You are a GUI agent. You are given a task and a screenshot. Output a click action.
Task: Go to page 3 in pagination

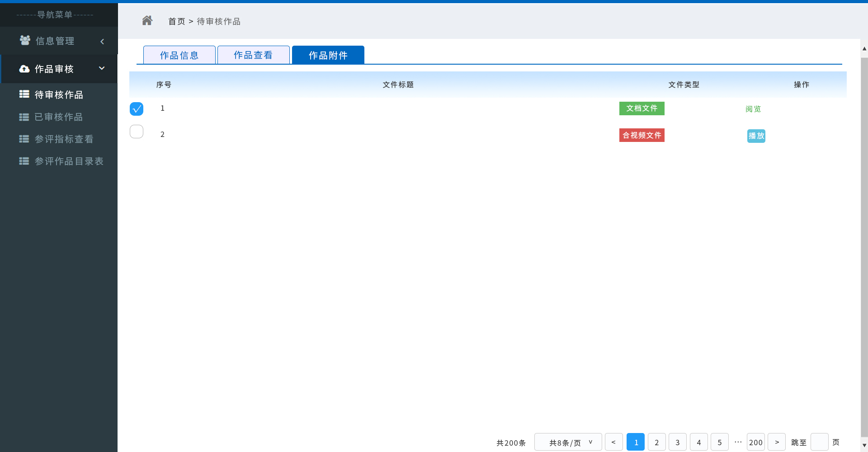pos(677,442)
